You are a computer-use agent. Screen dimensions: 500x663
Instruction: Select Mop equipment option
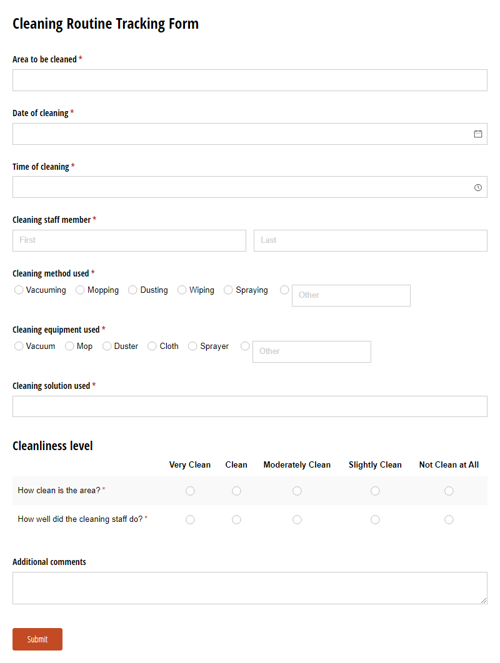[69, 346]
